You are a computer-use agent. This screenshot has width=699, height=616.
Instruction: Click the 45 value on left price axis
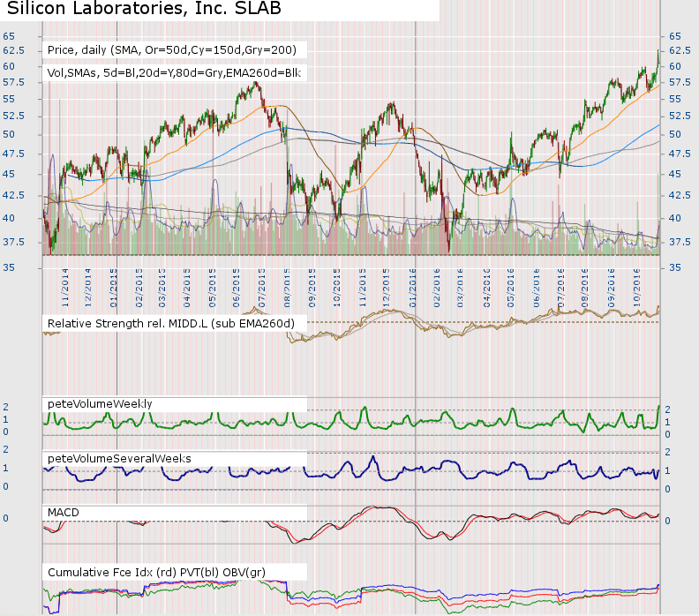(9, 174)
